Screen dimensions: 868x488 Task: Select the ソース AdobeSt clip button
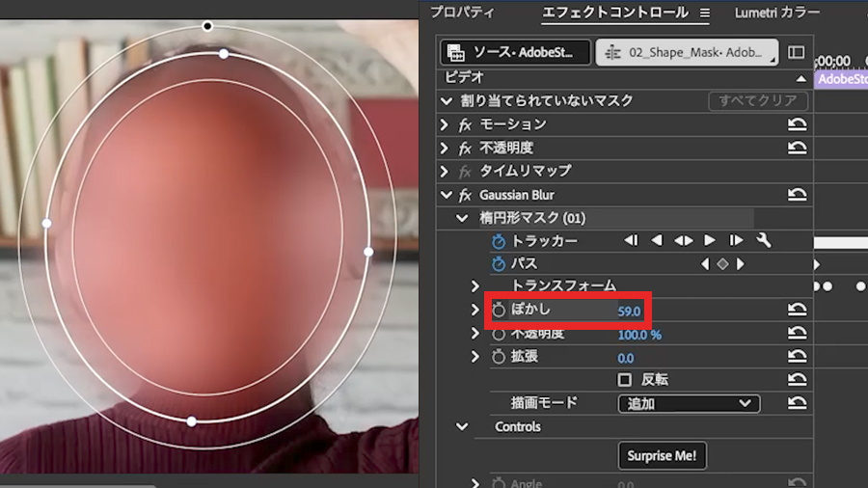pos(515,53)
